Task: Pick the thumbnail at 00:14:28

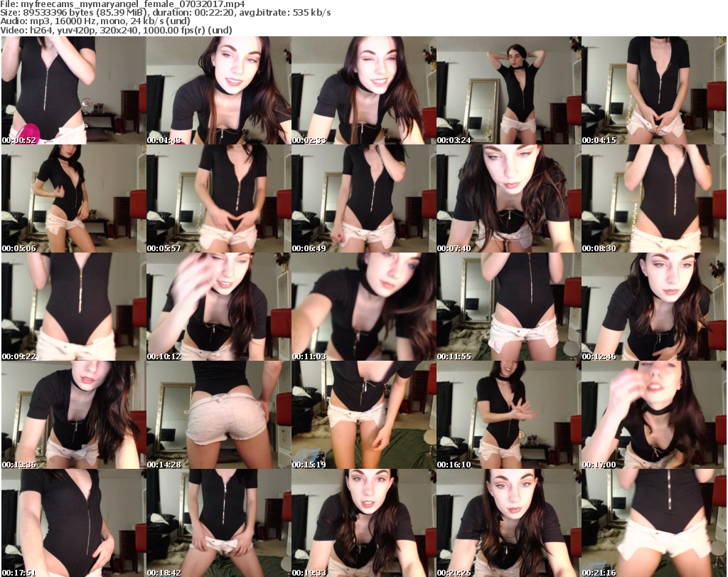Action: coord(219,415)
